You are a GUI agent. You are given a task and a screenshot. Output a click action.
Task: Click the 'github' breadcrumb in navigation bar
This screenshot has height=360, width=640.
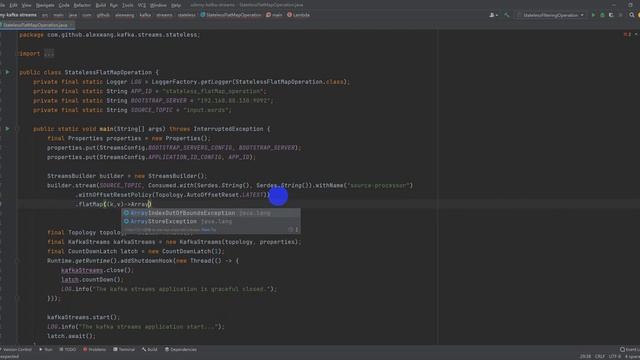pyautogui.click(x=103, y=15)
